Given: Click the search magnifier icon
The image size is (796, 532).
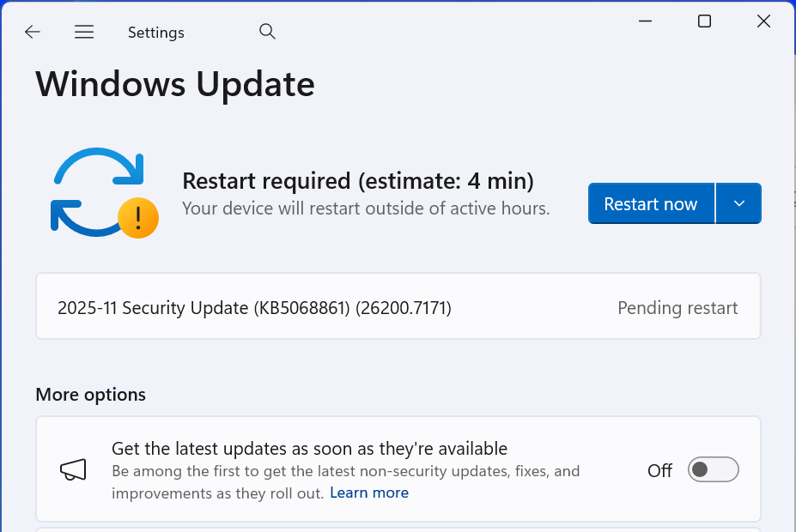Looking at the screenshot, I should click(x=267, y=32).
